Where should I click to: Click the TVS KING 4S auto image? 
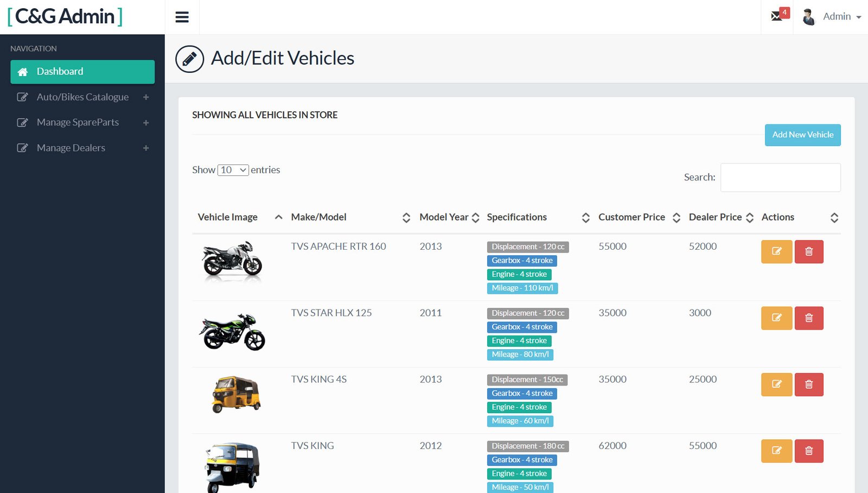tap(236, 394)
